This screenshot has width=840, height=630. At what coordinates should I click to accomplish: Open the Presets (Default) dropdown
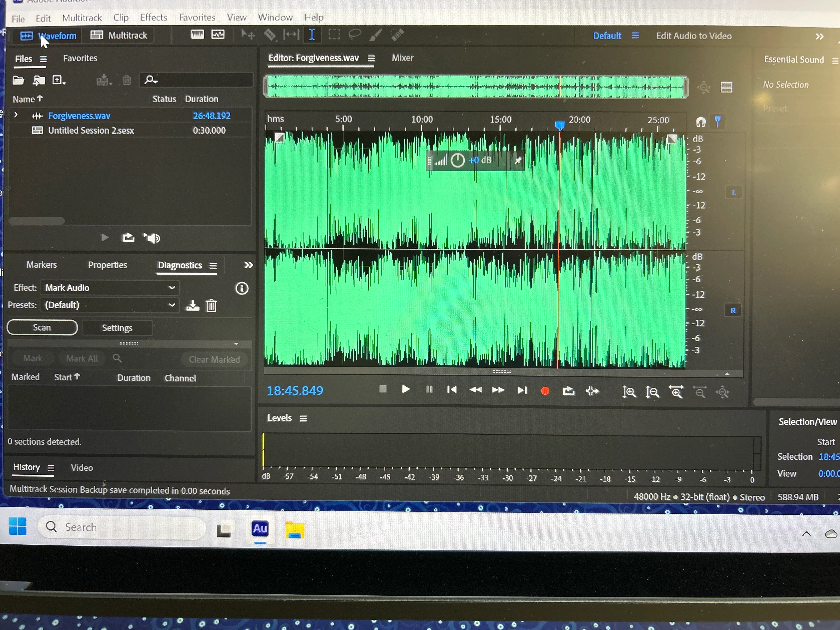point(110,305)
